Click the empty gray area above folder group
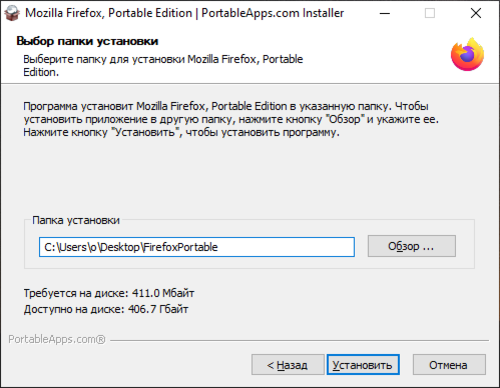The image size is (500, 388). pos(250,177)
